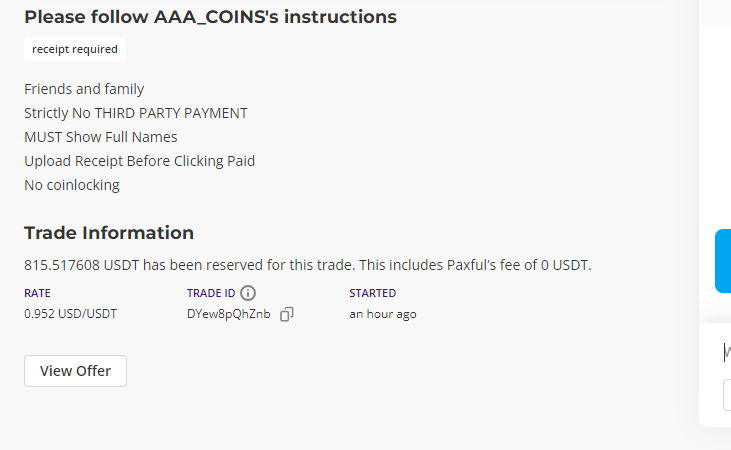Click 'Strictly No THIRD PARTY PAYMENT' text
731x450 pixels.
[x=136, y=113]
